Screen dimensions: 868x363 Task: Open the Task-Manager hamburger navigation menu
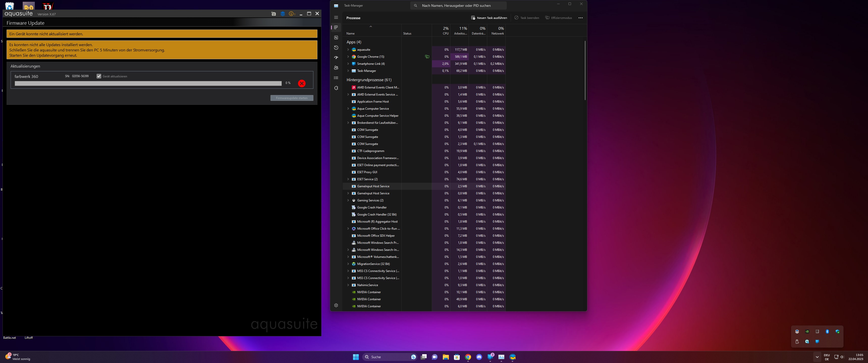pyautogui.click(x=336, y=17)
